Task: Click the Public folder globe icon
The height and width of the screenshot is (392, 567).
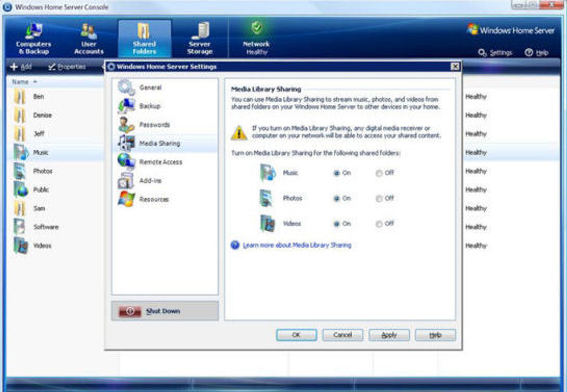Action: (x=21, y=189)
